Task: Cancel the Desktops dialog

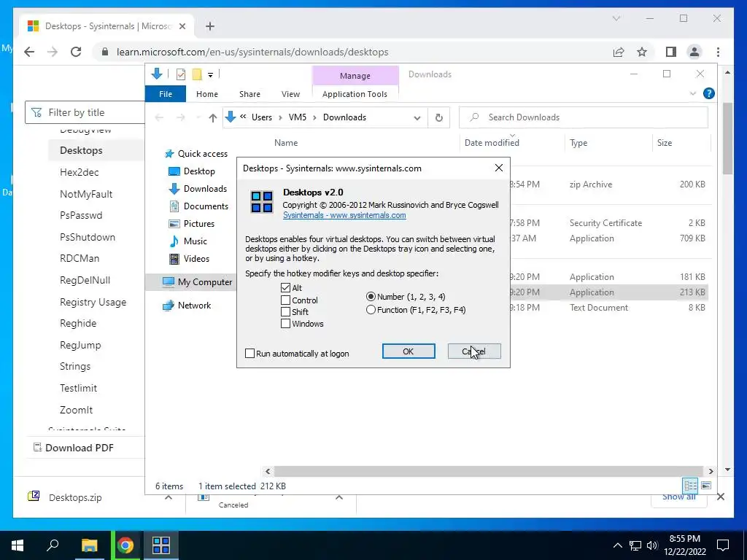Action: click(474, 351)
